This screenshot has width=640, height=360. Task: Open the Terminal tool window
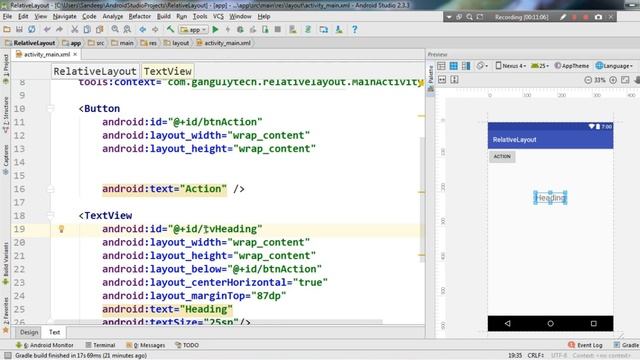tap(100, 345)
